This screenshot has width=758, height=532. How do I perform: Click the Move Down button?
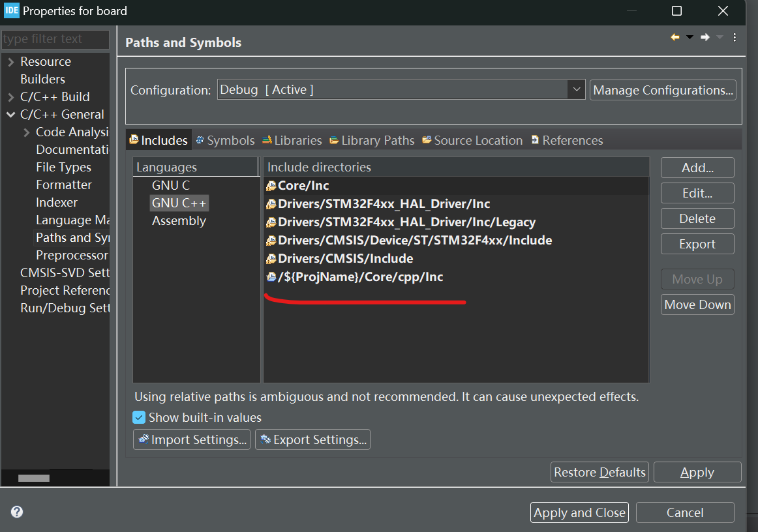coord(697,305)
